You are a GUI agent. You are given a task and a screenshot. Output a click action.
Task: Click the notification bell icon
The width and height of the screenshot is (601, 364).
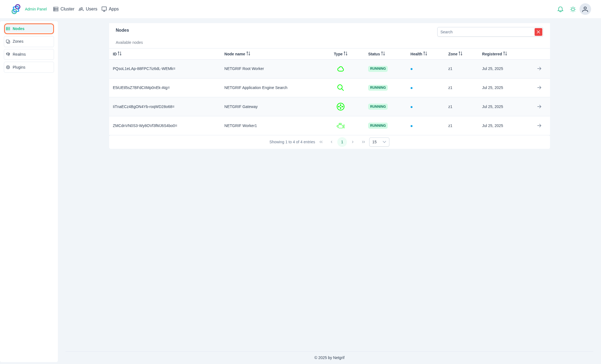560,9
